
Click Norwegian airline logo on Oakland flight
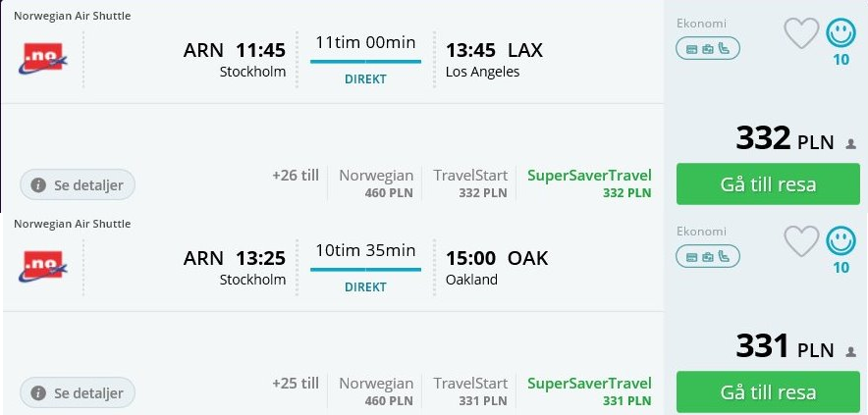point(43,267)
